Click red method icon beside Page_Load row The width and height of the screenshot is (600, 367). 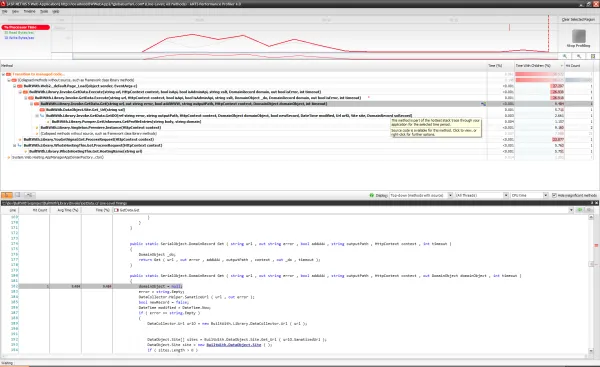tap(20, 86)
